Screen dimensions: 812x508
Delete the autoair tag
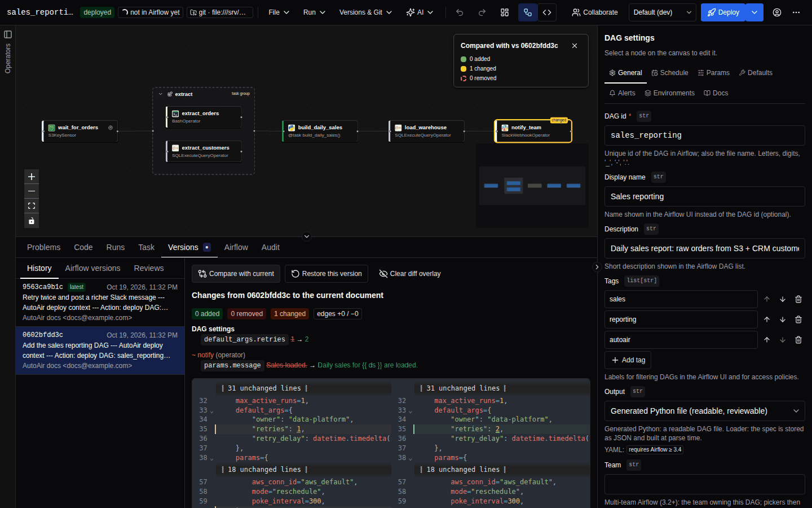coord(798,340)
